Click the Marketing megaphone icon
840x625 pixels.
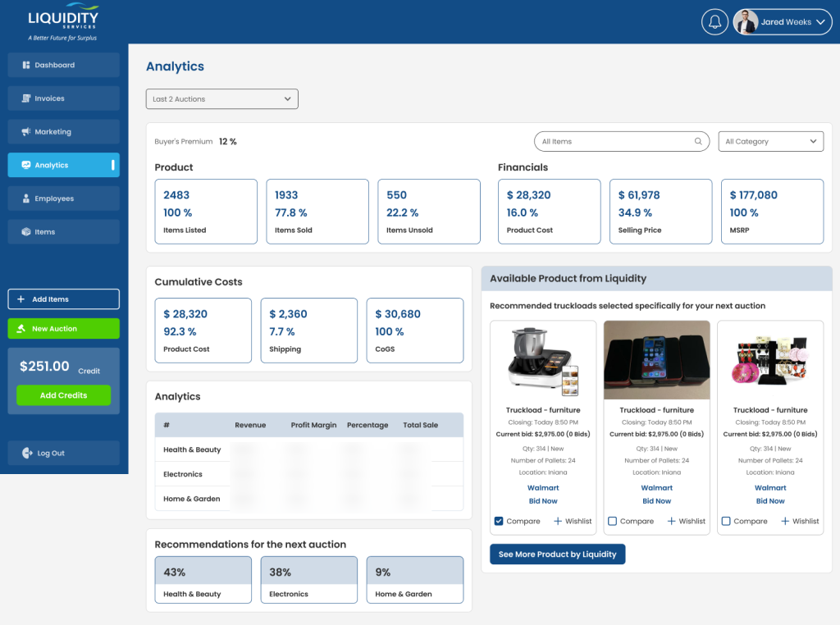[26, 132]
